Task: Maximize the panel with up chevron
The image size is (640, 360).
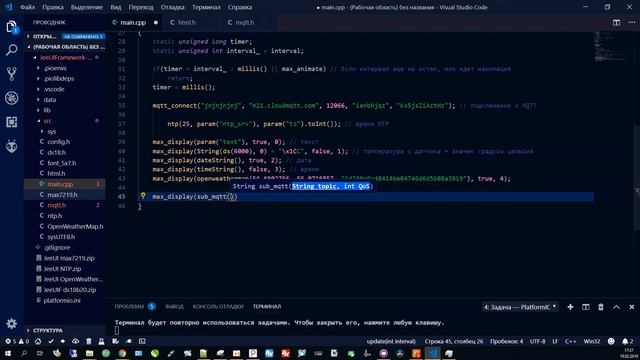Action: point(616,307)
